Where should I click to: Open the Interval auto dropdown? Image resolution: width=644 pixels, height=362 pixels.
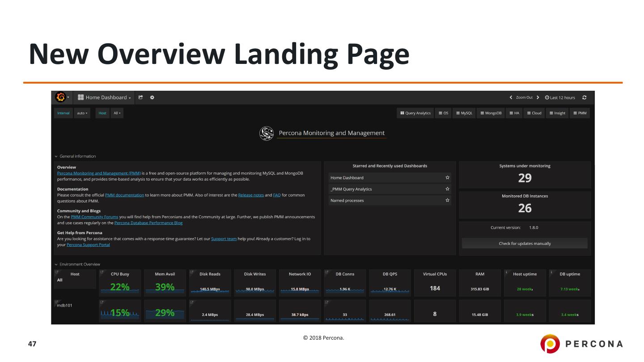[82, 113]
